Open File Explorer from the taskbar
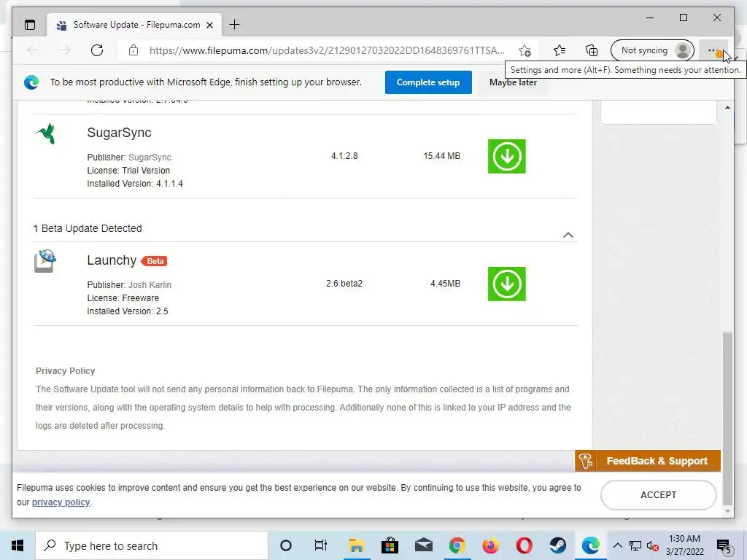 click(x=356, y=545)
